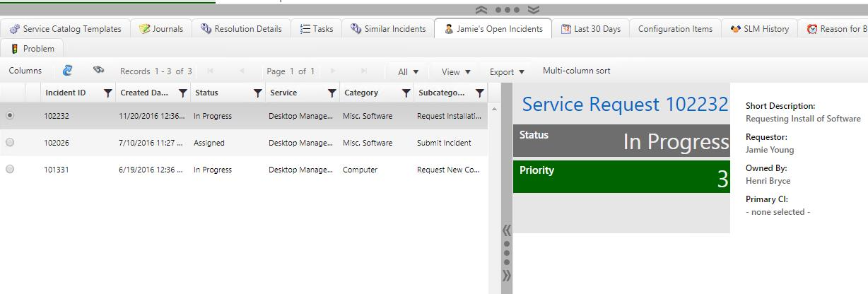Open the View dropdown menu
Image resolution: width=868 pixels, height=294 pixels.
tap(456, 71)
